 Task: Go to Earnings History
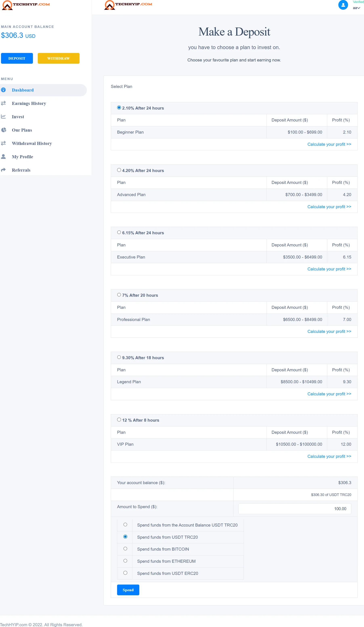coord(29,103)
